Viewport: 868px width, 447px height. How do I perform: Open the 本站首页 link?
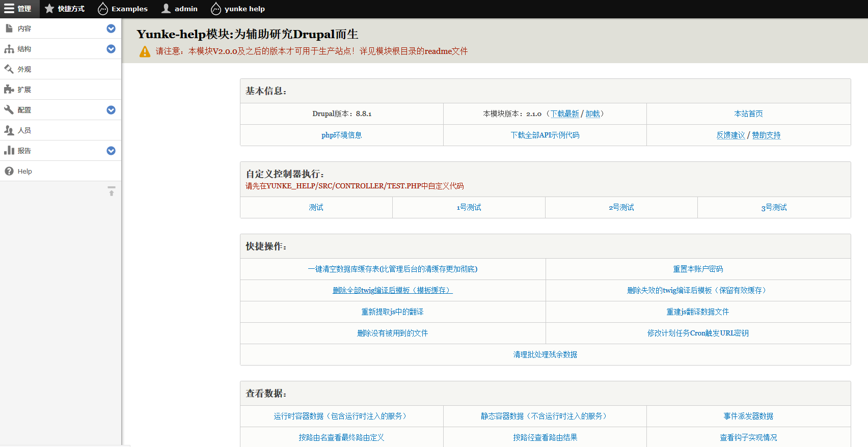pyautogui.click(x=748, y=114)
